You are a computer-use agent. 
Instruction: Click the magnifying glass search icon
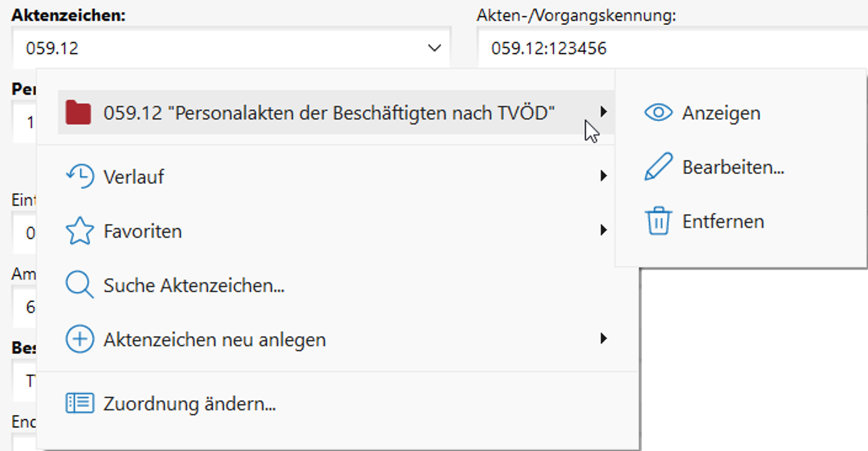click(79, 285)
